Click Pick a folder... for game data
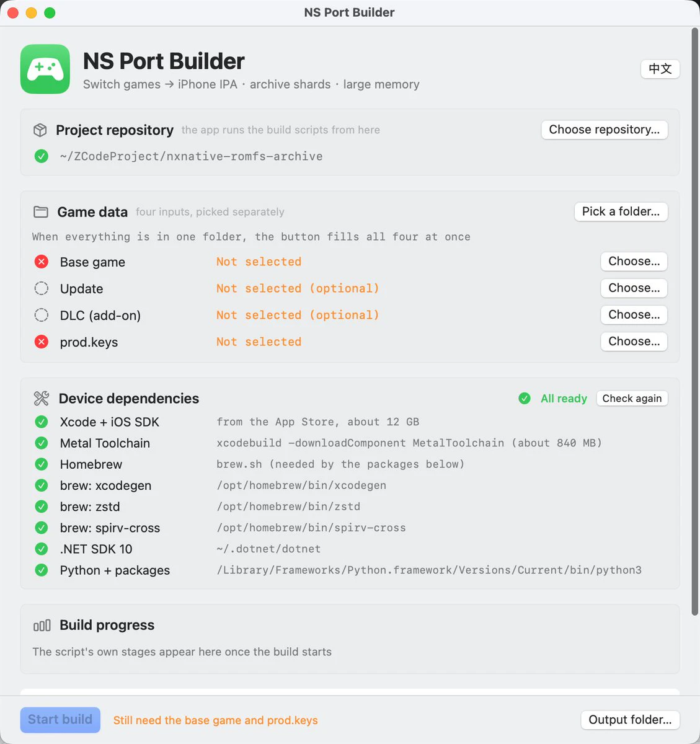The height and width of the screenshot is (744, 700). coord(621,211)
